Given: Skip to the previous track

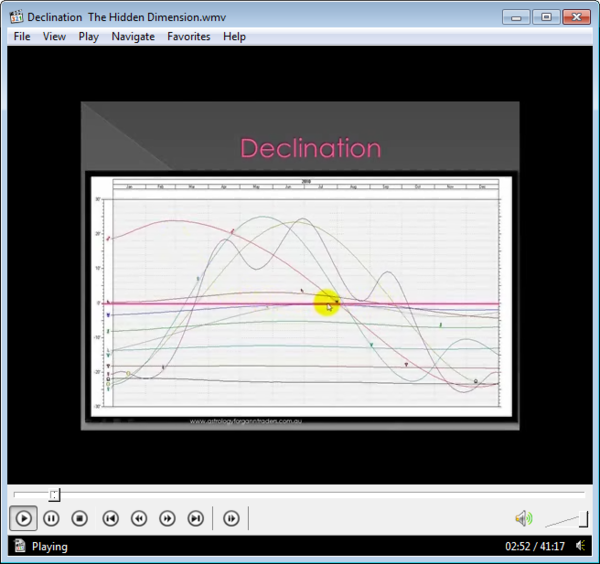Looking at the screenshot, I should tap(111, 518).
